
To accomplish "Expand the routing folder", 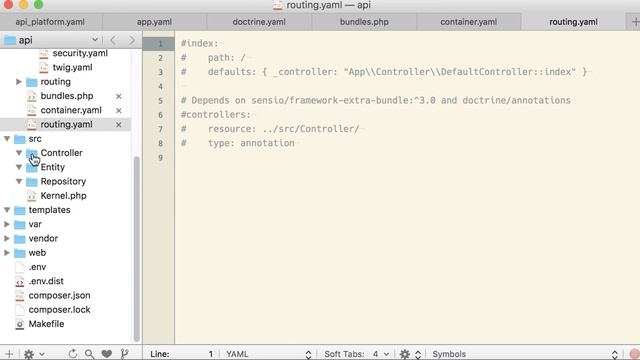I will pos(18,82).
